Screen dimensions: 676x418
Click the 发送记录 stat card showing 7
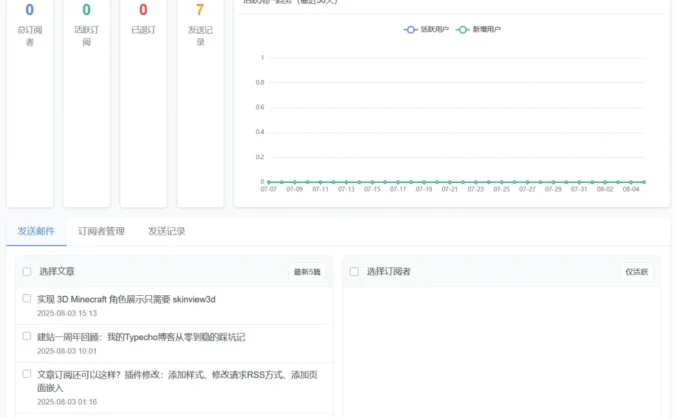pyautogui.click(x=200, y=103)
